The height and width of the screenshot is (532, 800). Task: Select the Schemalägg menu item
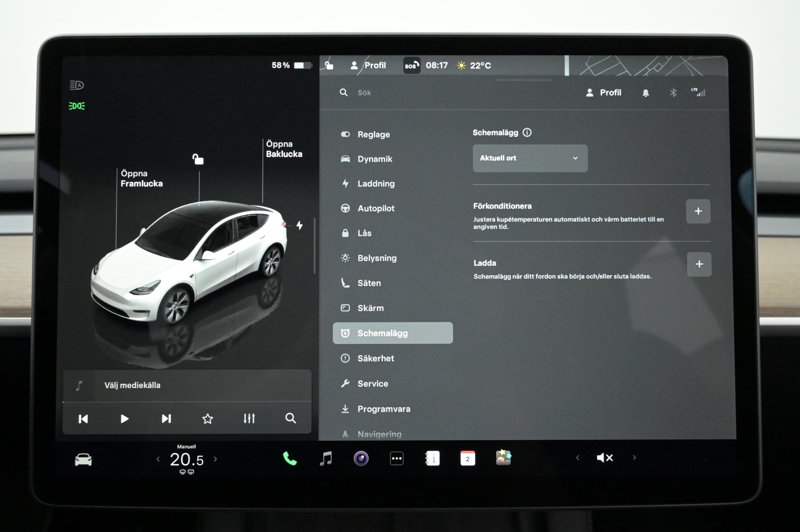tap(392, 333)
